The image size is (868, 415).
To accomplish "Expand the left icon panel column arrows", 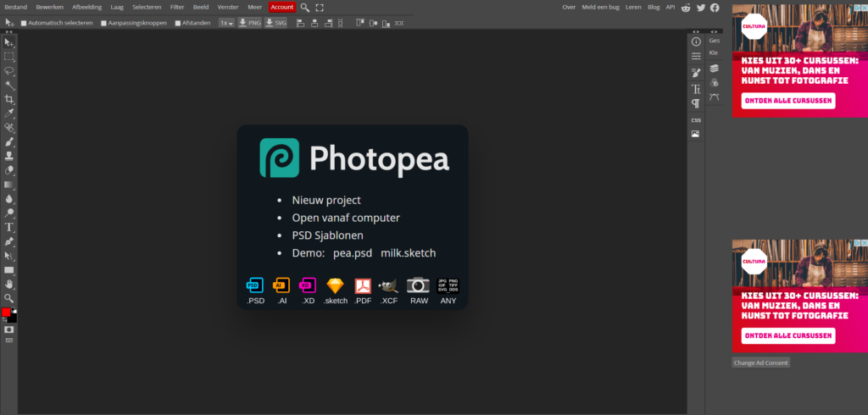I will point(696,31).
